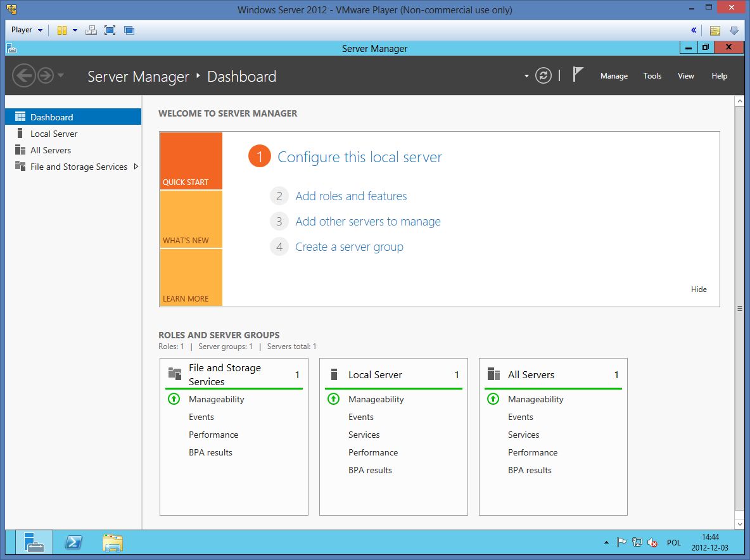Open the View menu

(x=685, y=76)
